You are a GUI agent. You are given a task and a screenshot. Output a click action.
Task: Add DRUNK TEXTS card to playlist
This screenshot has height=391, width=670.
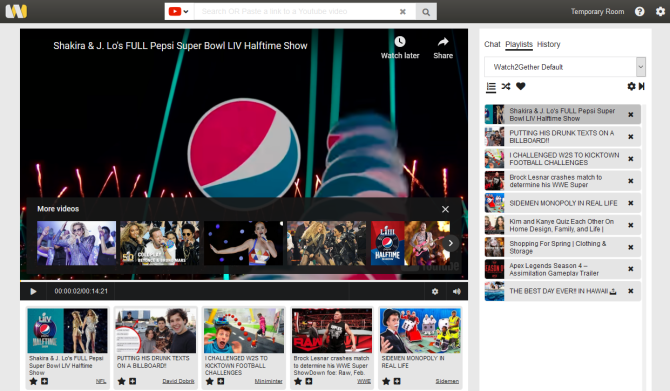pyautogui.click(x=132, y=381)
